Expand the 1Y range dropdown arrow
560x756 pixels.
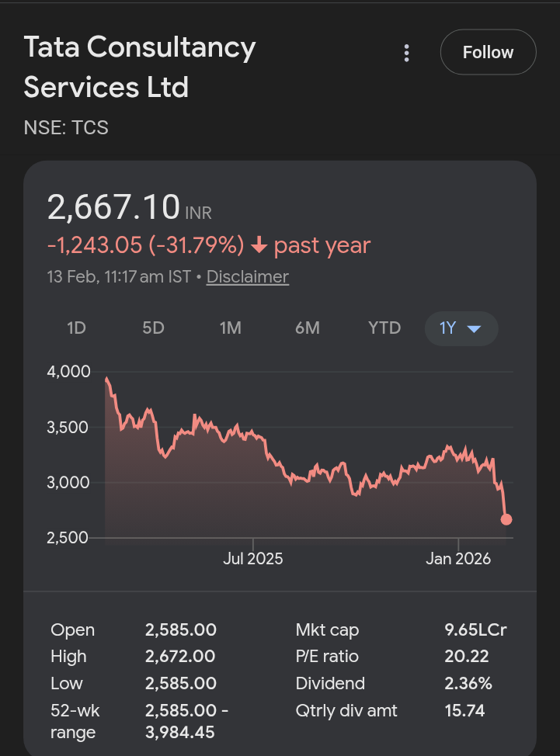(x=474, y=329)
